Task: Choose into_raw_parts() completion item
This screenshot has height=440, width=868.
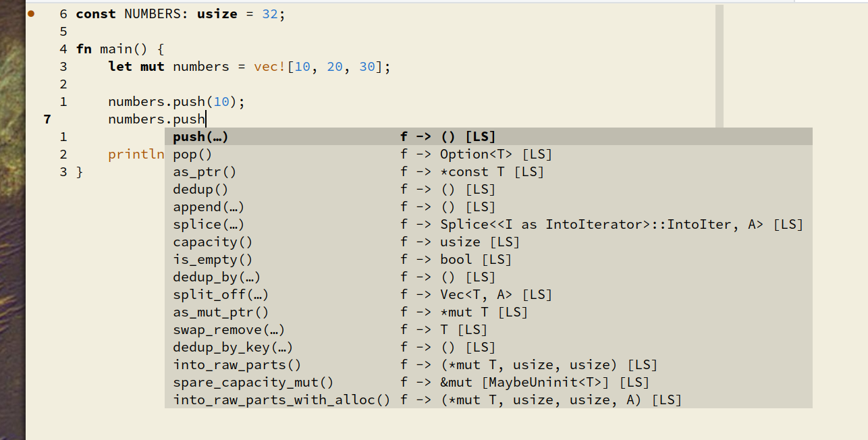Action: [489, 365]
